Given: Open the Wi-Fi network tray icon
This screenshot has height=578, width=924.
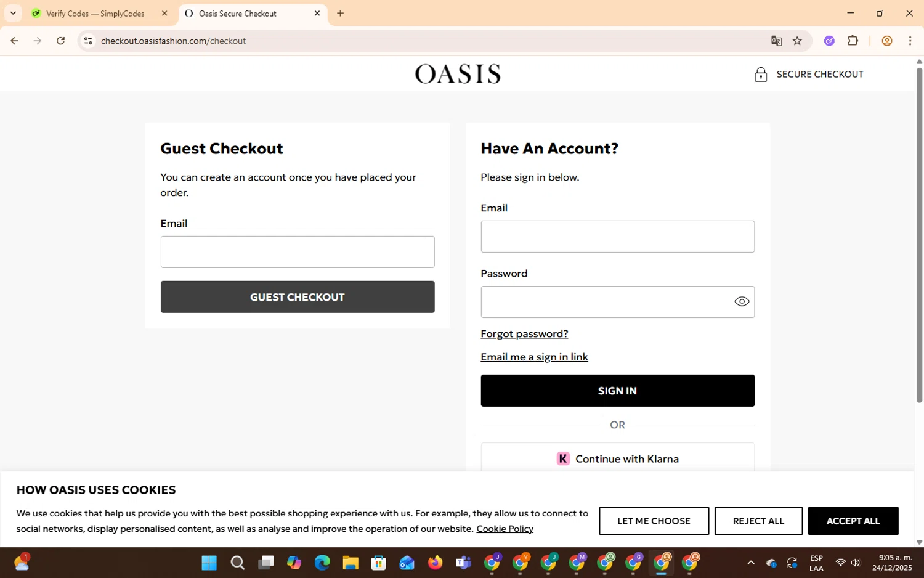Looking at the screenshot, I should pyautogui.click(x=840, y=563).
